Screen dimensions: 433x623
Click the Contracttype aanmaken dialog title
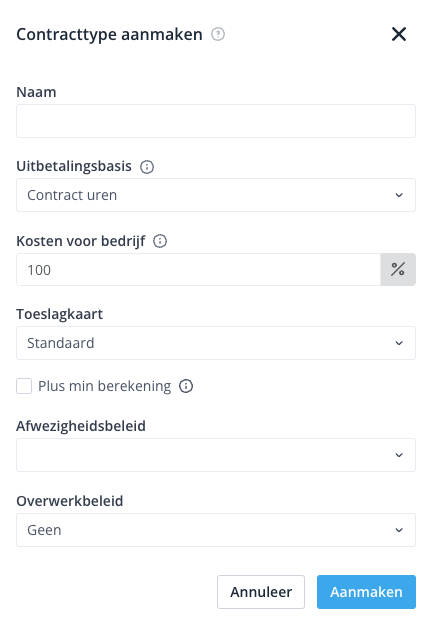[109, 35]
